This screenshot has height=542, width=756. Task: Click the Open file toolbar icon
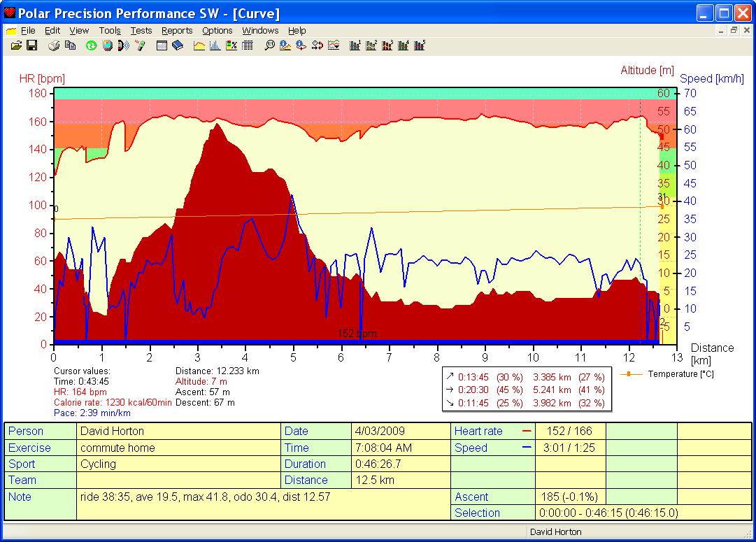17,46
